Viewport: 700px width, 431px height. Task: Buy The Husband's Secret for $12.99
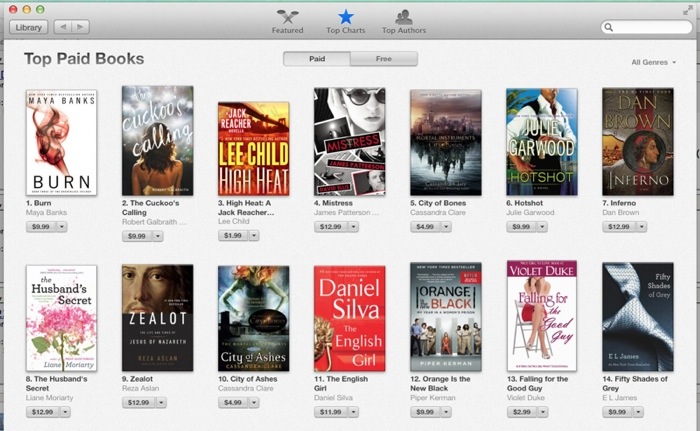(42, 412)
